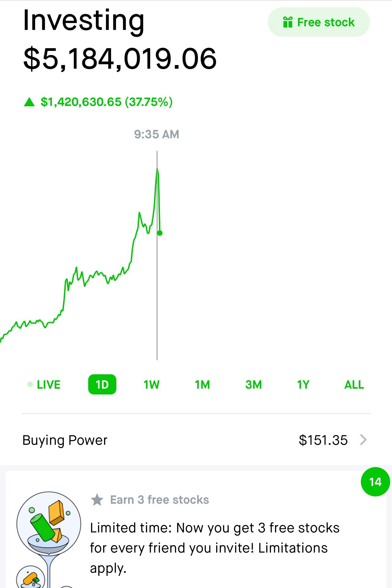Open Buying Power details row
392x588 pixels.
(196, 440)
